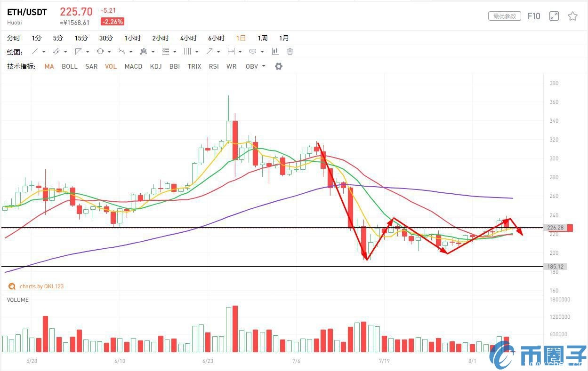Add ETH/USDT to favorites with star

coord(572,16)
